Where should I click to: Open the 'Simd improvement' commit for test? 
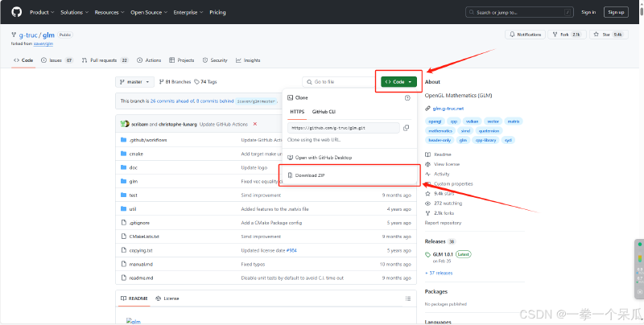(x=261, y=195)
